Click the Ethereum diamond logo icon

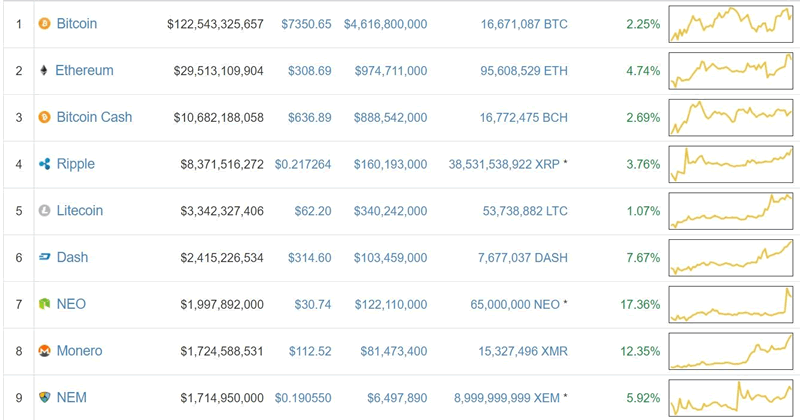click(44, 70)
